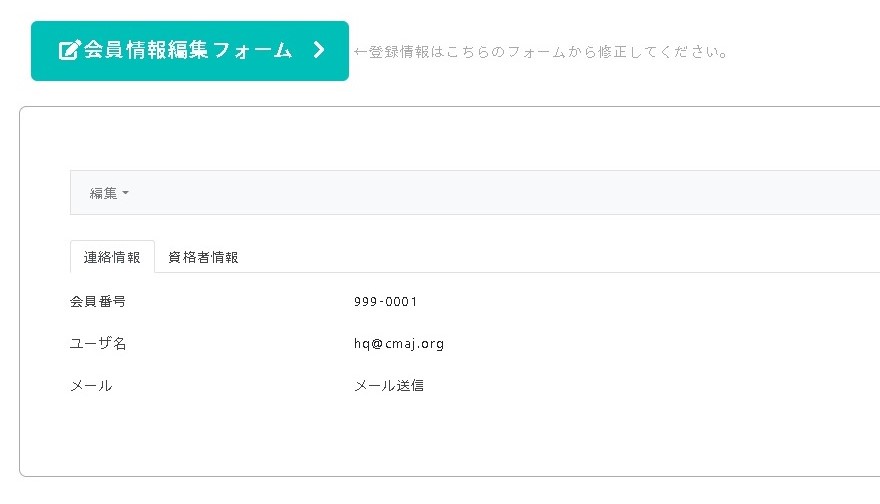
Task: Click the 会員番号 field label
Action: (98, 301)
